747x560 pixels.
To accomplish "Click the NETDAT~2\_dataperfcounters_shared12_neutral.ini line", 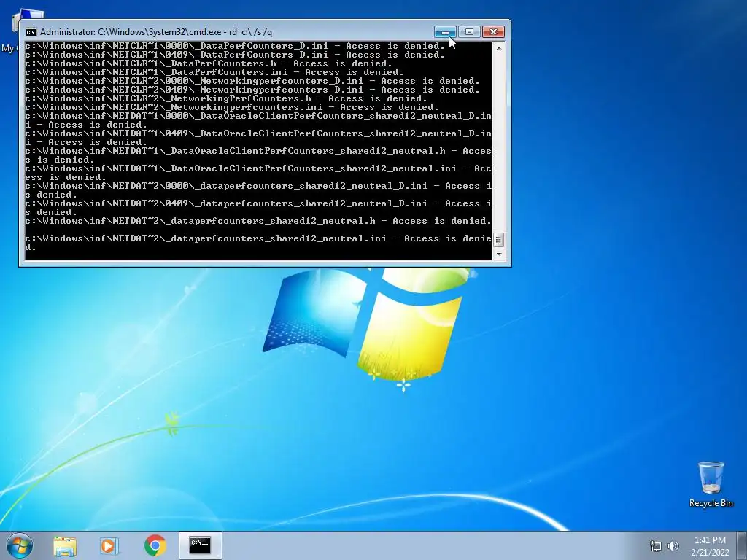I will [258, 242].
